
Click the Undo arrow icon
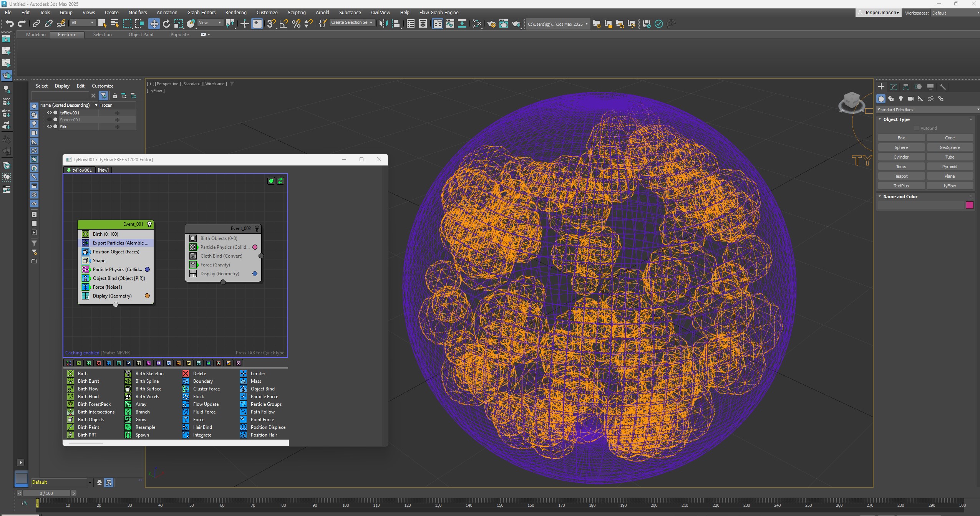pos(9,24)
